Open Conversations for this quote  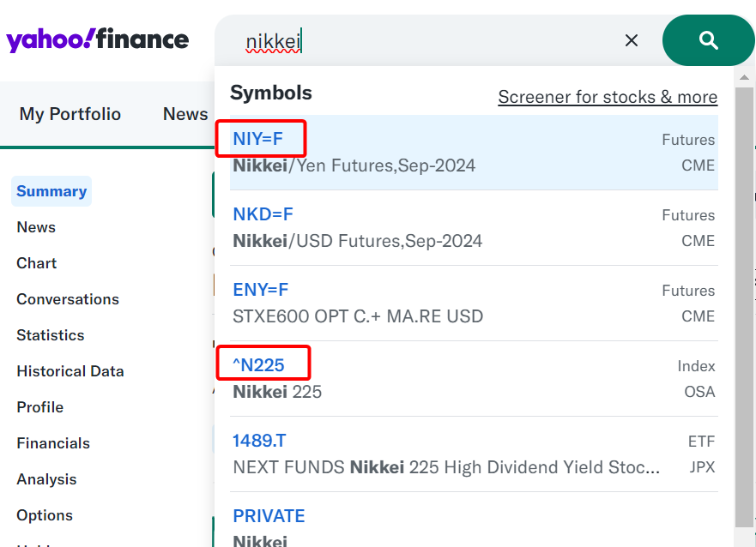click(x=67, y=298)
